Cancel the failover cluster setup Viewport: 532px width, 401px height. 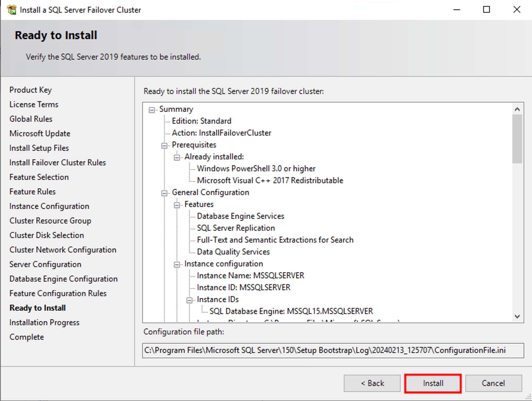point(493,383)
